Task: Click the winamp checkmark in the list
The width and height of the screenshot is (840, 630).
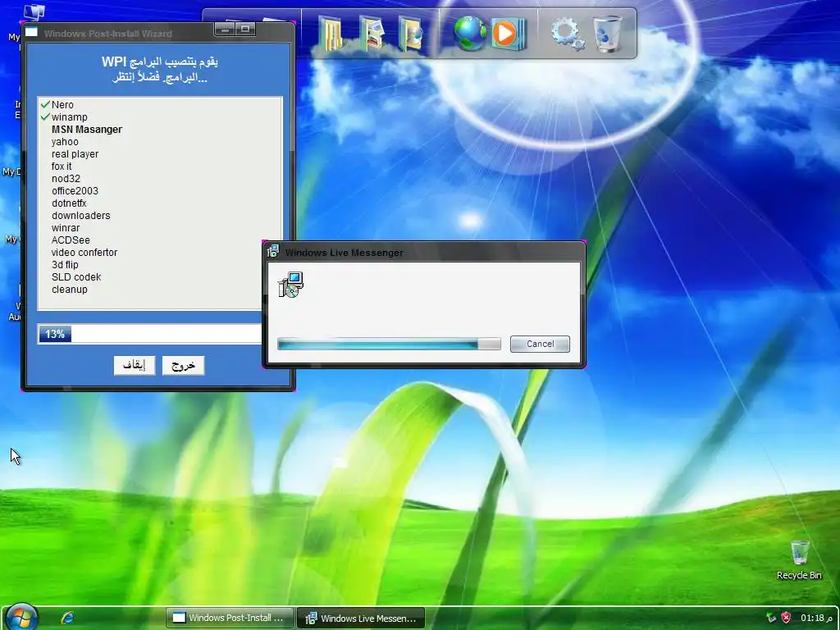Action: click(x=46, y=116)
